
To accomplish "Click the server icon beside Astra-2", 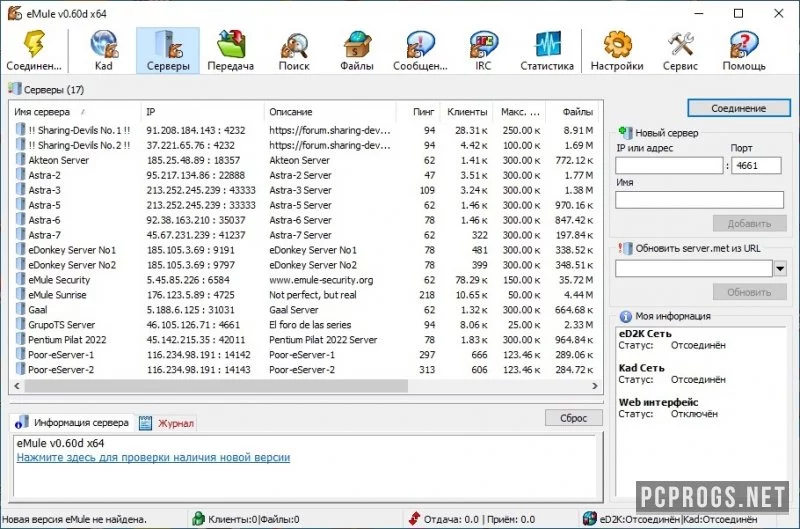I will (20, 174).
